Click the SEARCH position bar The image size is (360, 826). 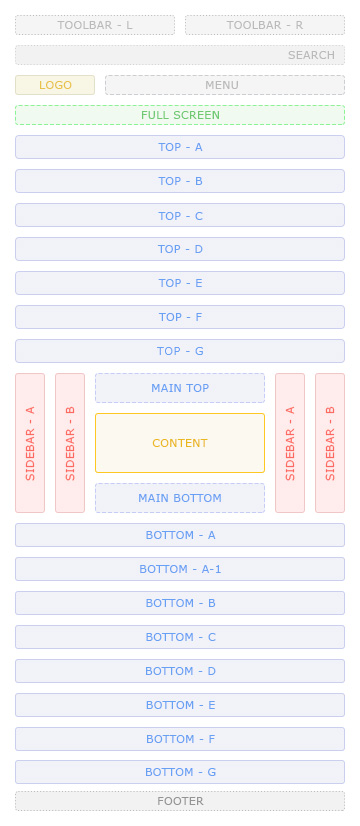tap(180, 55)
